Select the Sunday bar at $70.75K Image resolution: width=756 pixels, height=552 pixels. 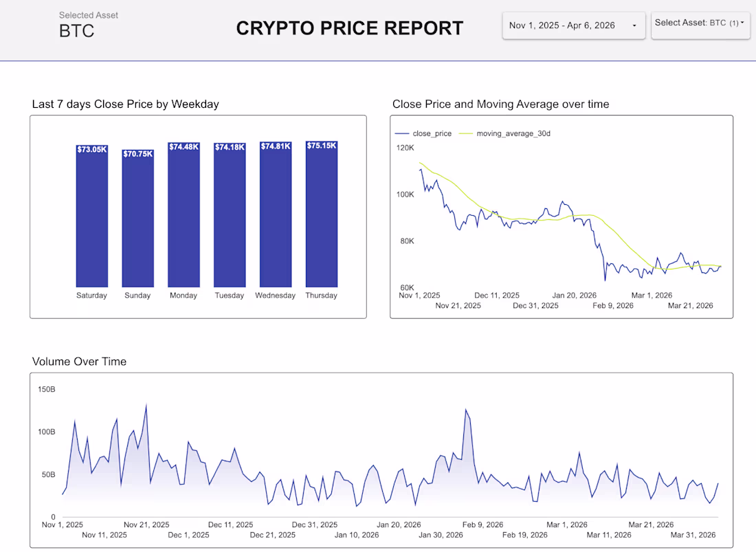pyautogui.click(x=138, y=219)
